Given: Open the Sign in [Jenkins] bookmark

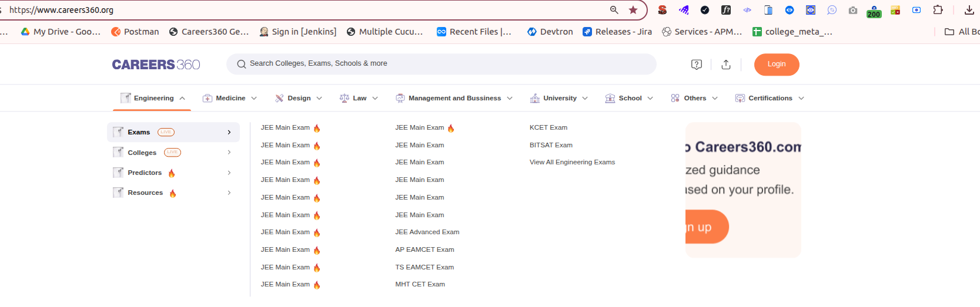Looking at the screenshot, I should point(298,32).
